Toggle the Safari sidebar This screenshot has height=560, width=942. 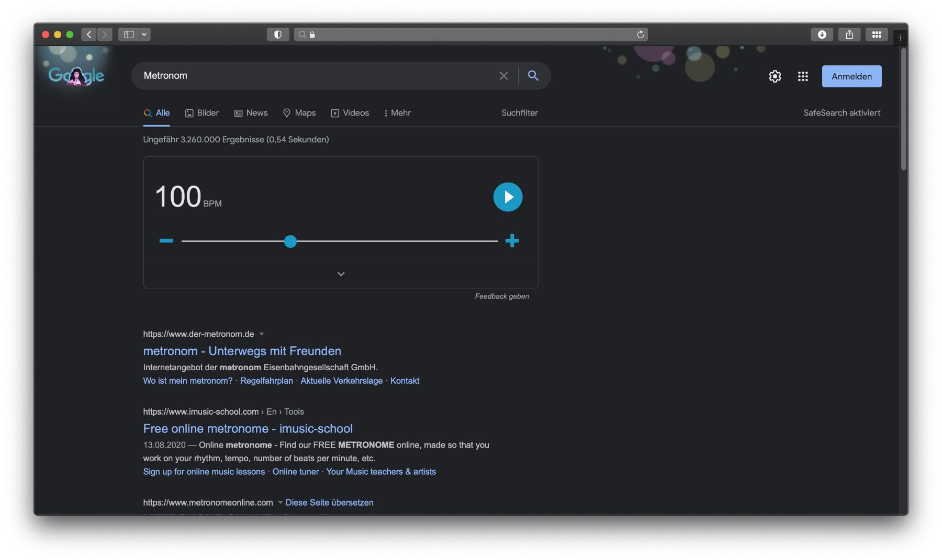point(129,35)
